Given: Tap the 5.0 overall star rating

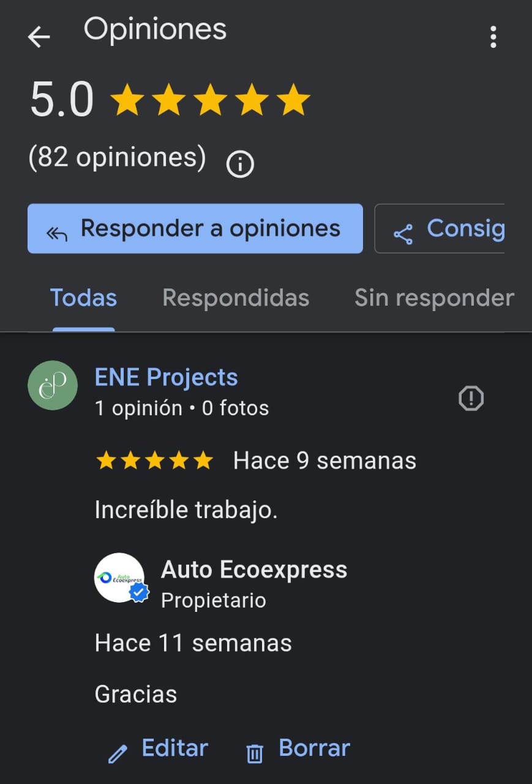Looking at the screenshot, I should pos(210,100).
